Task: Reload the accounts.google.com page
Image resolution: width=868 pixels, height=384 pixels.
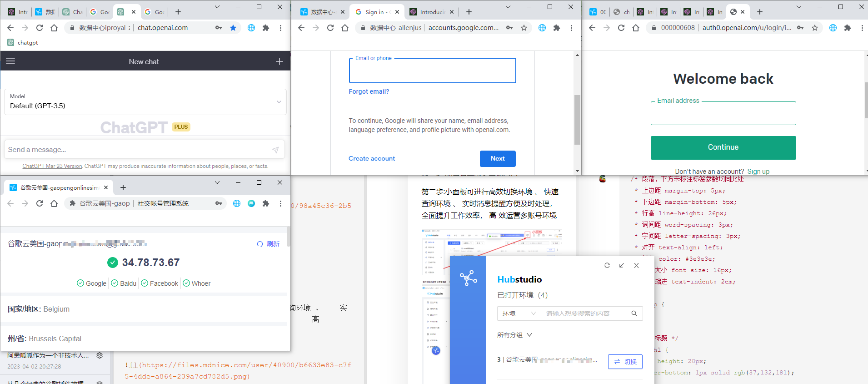Action: pos(330,28)
